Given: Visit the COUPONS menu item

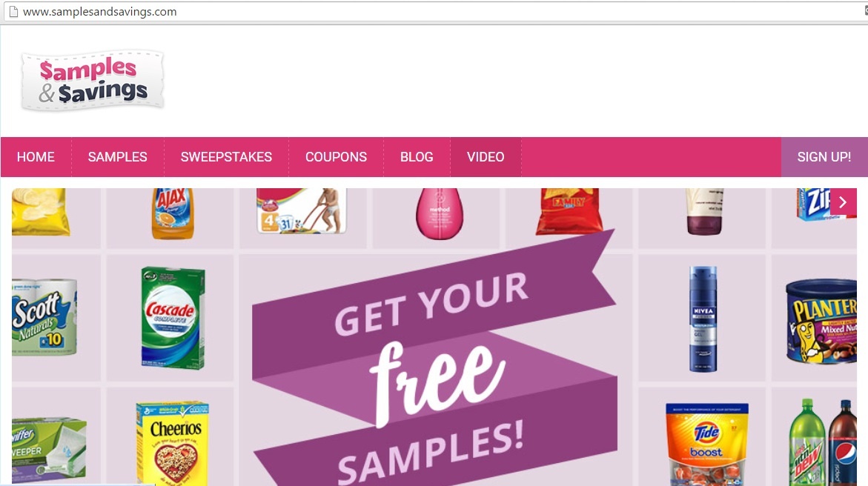Looking at the screenshot, I should tap(336, 157).
